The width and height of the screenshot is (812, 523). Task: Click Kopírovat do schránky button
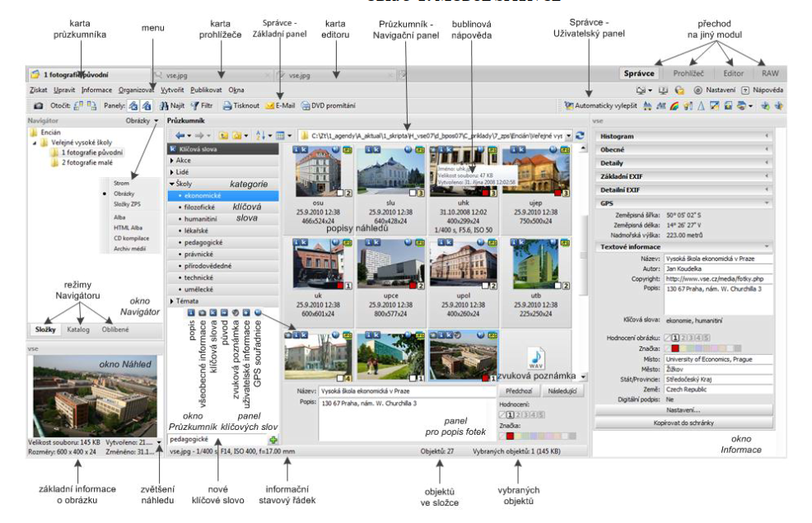coord(683,423)
